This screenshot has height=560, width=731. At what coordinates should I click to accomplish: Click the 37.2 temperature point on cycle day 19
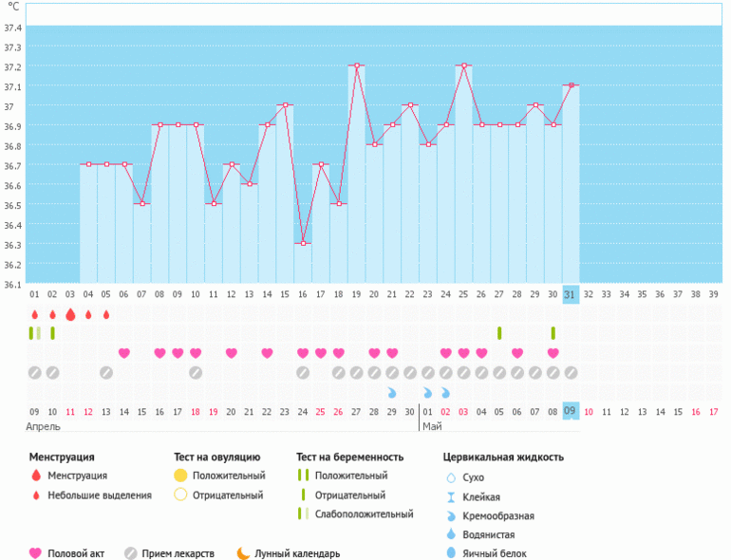(357, 65)
